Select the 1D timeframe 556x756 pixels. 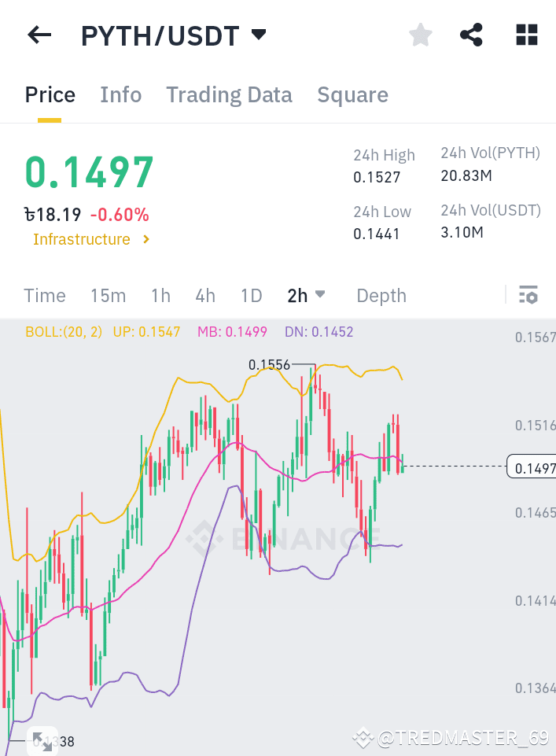click(251, 295)
